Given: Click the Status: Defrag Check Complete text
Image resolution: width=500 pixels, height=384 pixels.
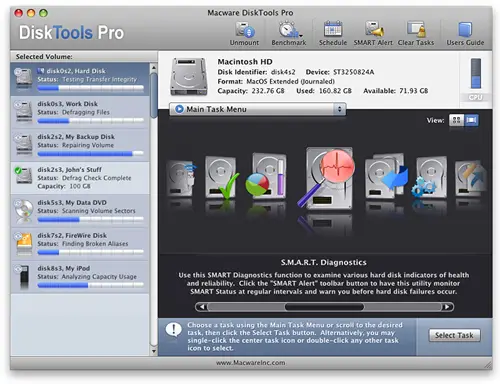Looking at the screenshot, I should (x=84, y=178).
